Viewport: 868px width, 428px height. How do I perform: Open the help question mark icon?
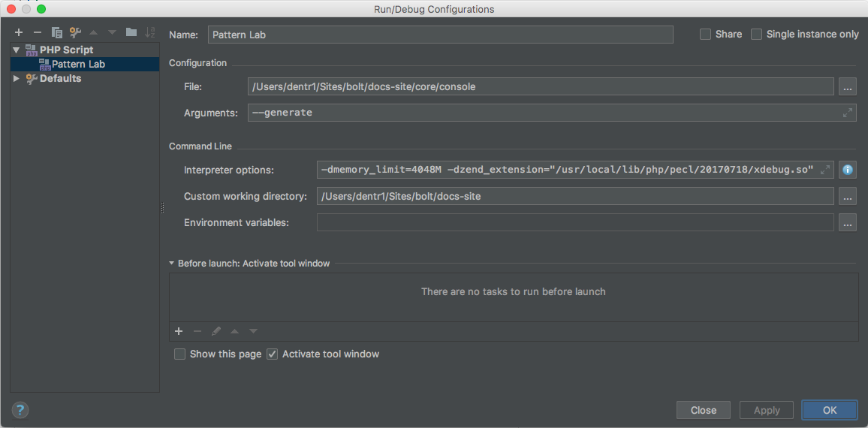pyautogui.click(x=20, y=410)
